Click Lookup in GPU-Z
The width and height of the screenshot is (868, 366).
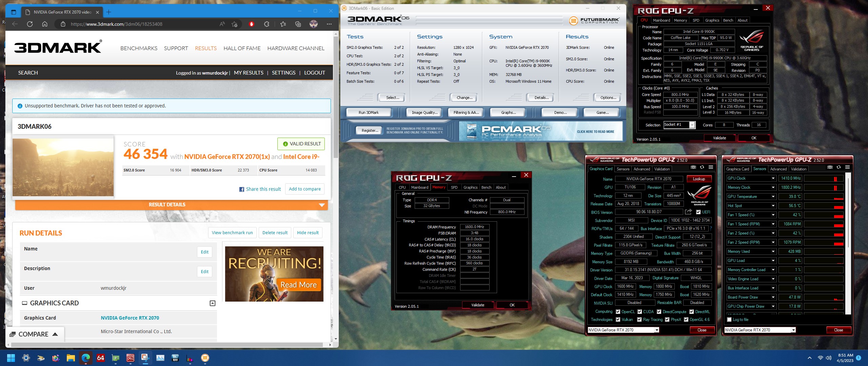[699, 179]
